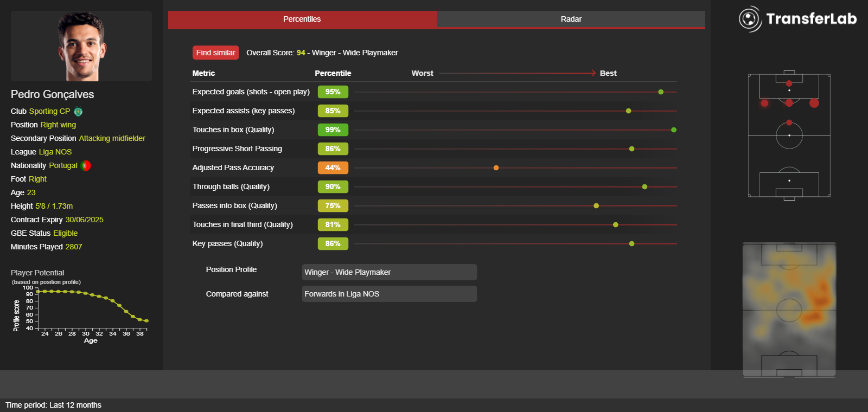This screenshot has height=412, width=868.
Task: Click the 'Liga NOS' league value
Action: 55,152
